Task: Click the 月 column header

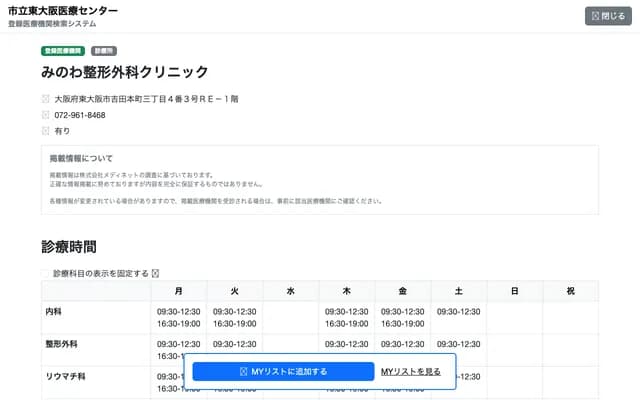Action: 179,291
